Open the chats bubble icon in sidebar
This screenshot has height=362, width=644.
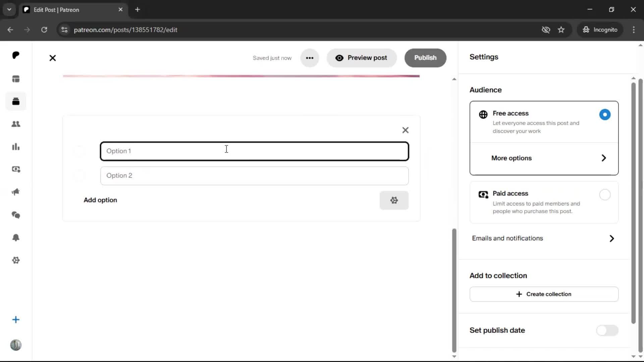coord(16,215)
